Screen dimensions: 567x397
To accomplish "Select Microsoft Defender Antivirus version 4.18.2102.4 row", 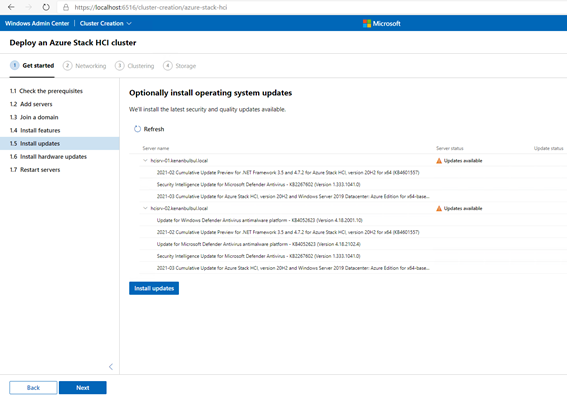I will tap(259, 244).
